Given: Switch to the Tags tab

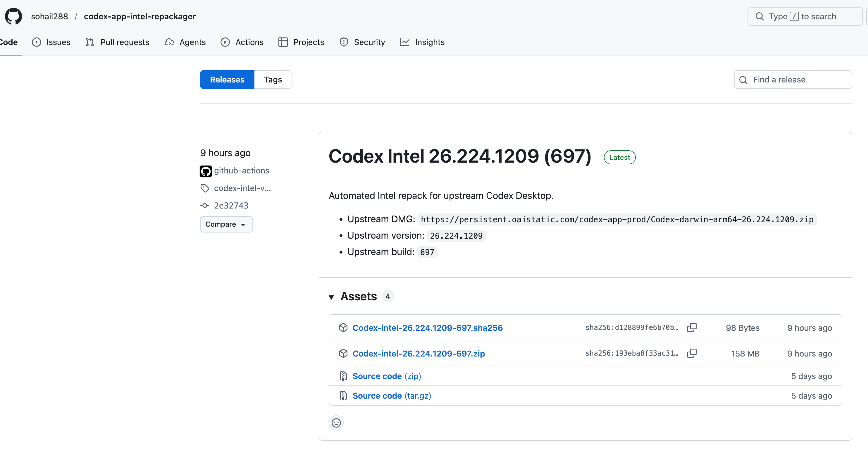Looking at the screenshot, I should coord(273,80).
